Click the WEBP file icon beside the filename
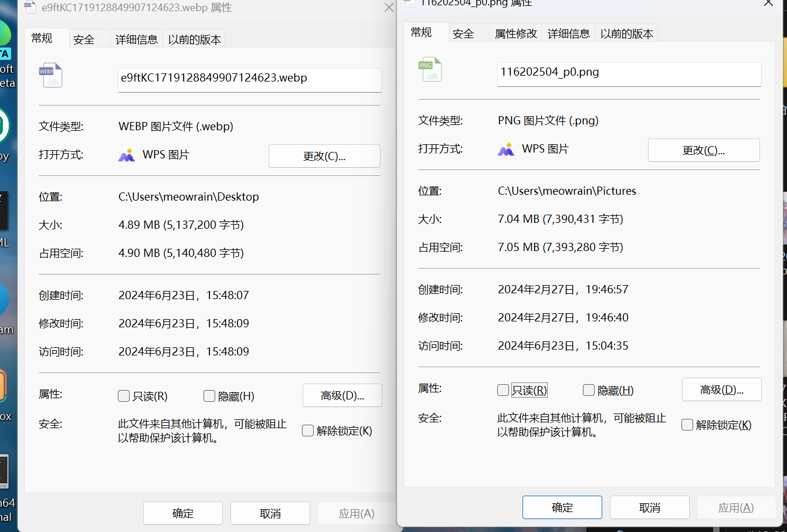This screenshot has width=787, height=532. 50,76
